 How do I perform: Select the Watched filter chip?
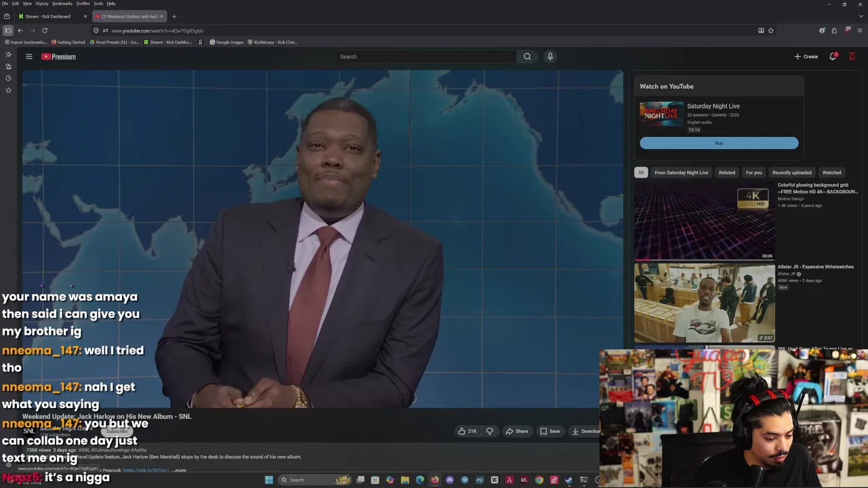(832, 172)
